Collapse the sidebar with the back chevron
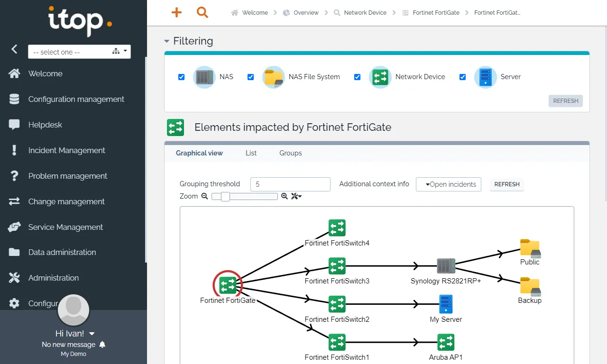The width and height of the screenshot is (607, 364). tap(14, 49)
